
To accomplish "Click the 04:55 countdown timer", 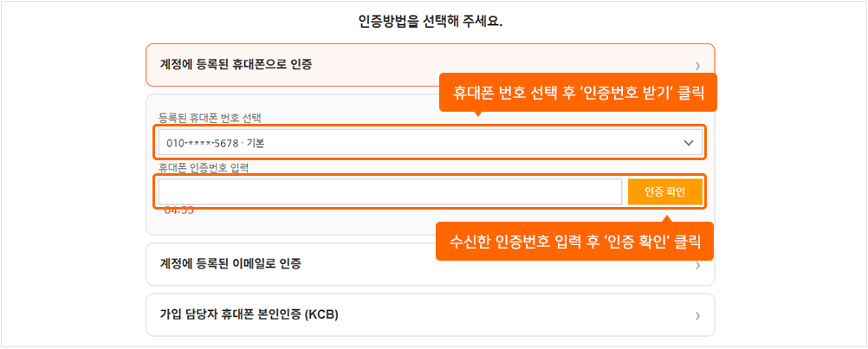I will tap(178, 210).
